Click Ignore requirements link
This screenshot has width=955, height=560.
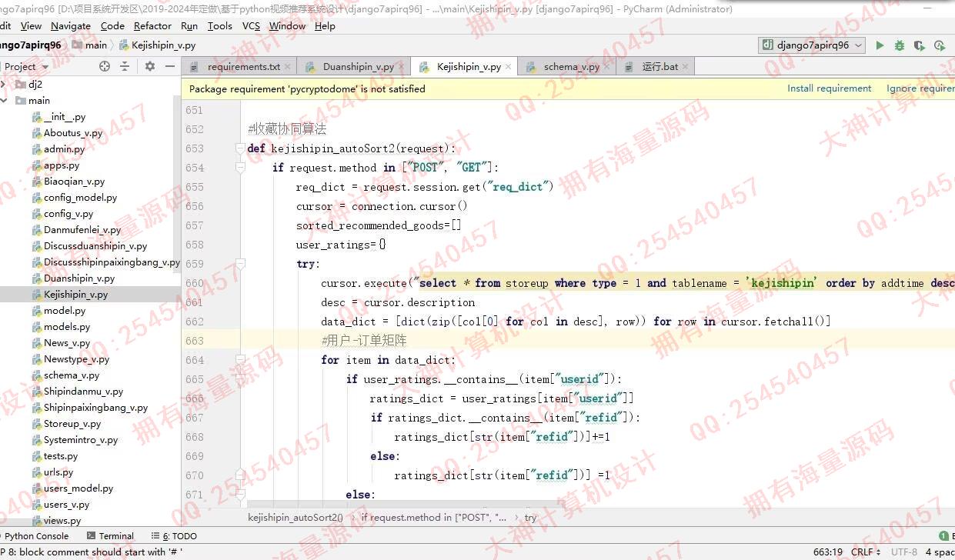tap(920, 88)
